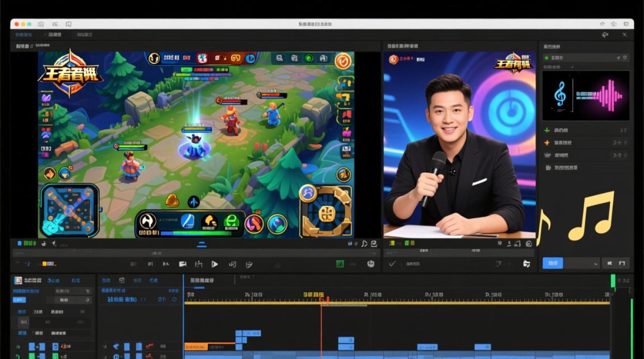Play the game footage with the triangle button
Screen dimensions: 644x359
[x=214, y=264]
